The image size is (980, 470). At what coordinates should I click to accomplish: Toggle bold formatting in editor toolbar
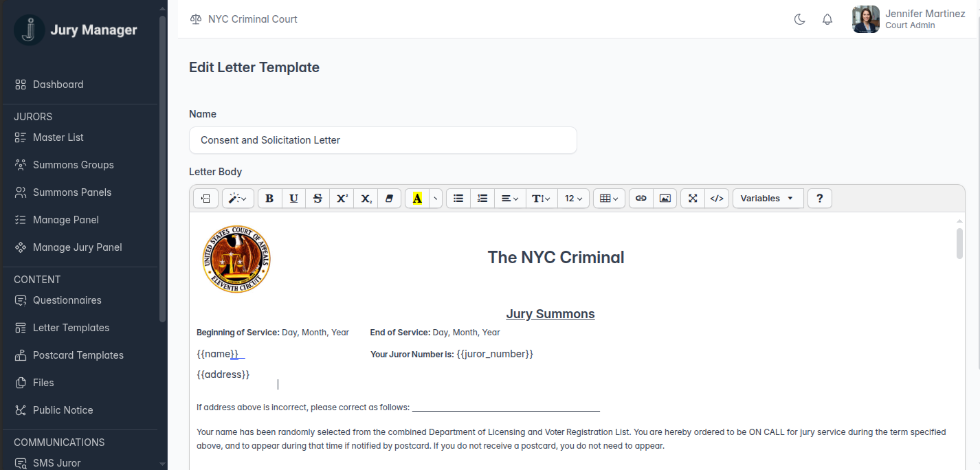tap(269, 199)
